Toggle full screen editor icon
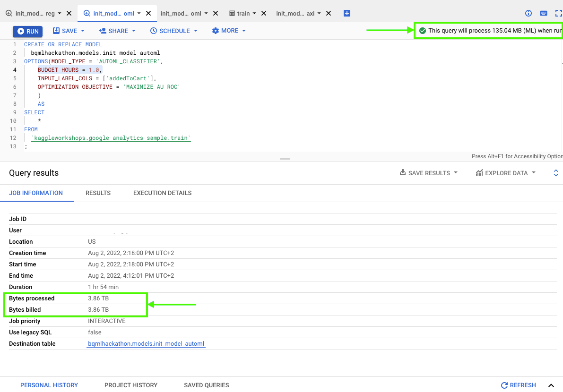The width and height of the screenshot is (563, 392). tap(559, 13)
